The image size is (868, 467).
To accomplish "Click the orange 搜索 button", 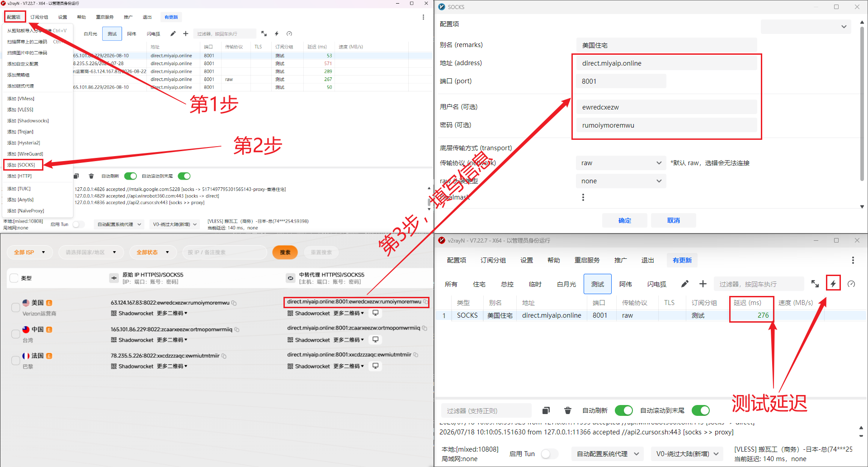I will point(285,253).
